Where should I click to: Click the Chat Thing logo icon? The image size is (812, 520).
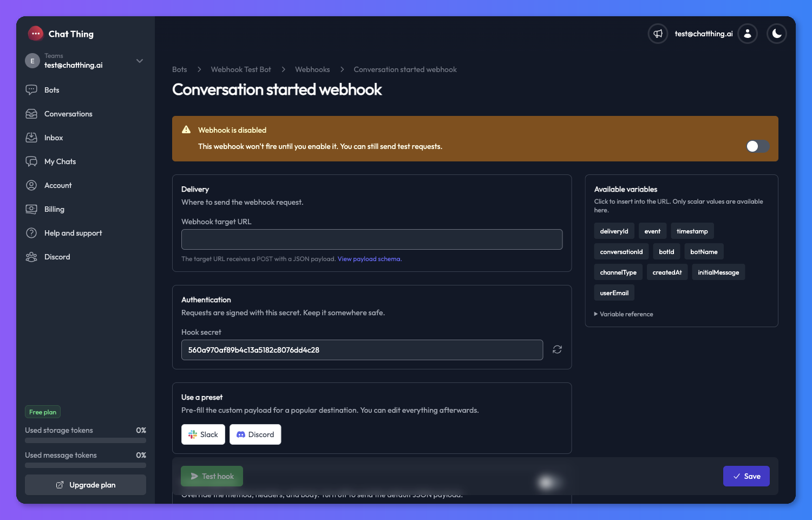point(36,34)
